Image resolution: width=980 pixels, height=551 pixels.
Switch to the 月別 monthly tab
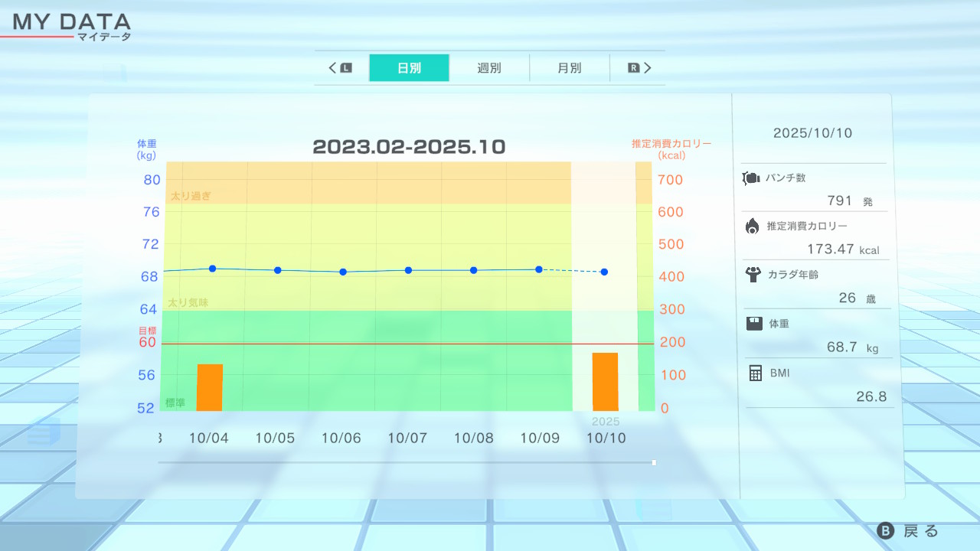click(x=569, y=67)
